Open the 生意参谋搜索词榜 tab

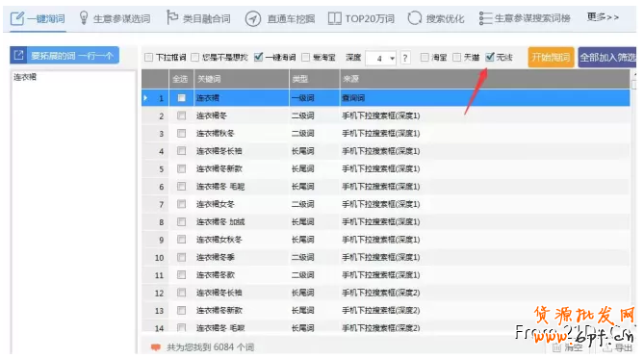(x=525, y=18)
